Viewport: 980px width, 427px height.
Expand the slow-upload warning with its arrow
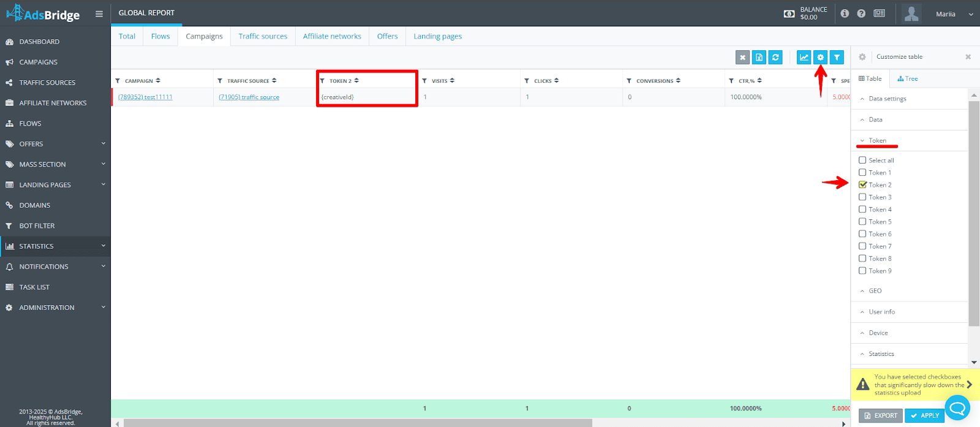(x=970, y=385)
